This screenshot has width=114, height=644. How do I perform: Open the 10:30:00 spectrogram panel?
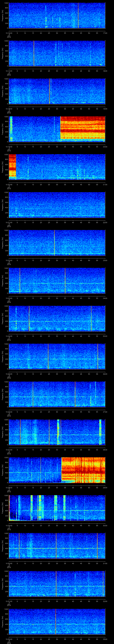pyautogui.click(x=57, y=546)
